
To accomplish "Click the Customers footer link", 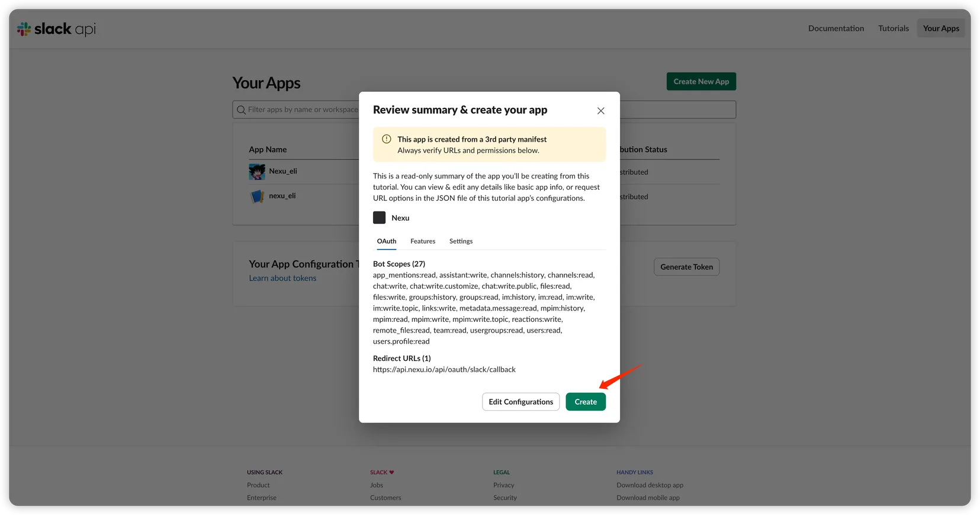I will tap(385, 498).
